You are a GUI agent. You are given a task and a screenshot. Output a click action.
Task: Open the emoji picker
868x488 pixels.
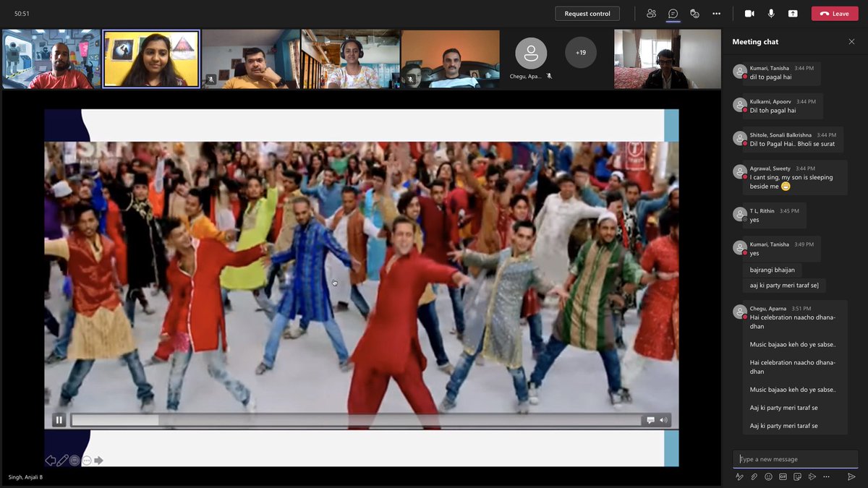point(768,476)
